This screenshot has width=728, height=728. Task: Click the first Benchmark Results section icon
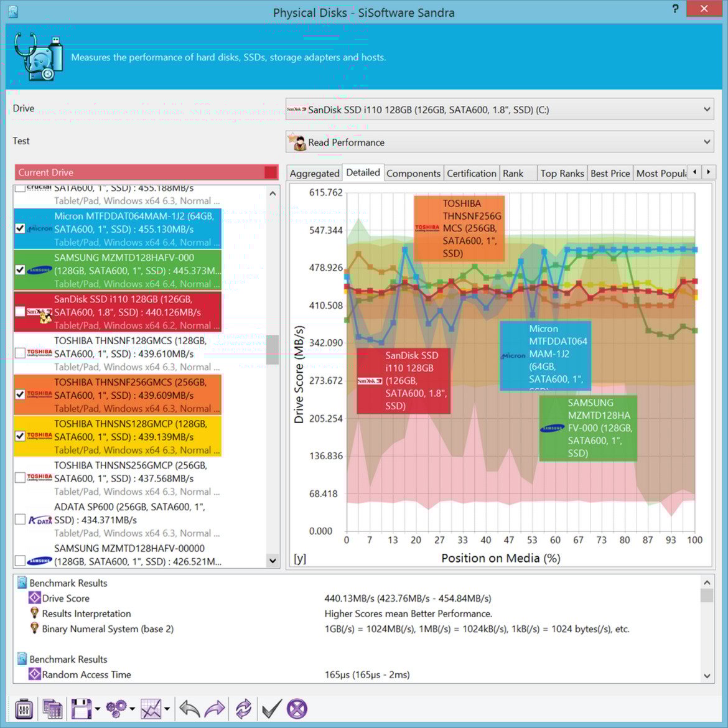coord(22,582)
